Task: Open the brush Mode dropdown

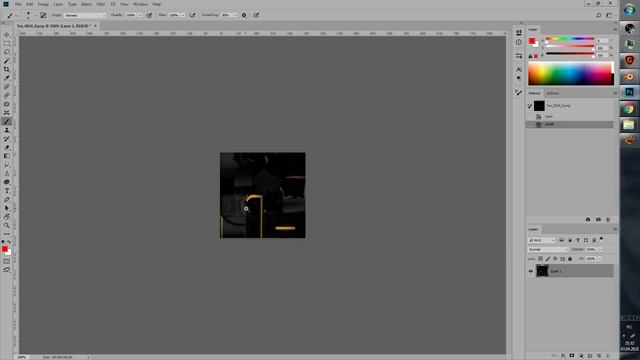Action: 85,15
